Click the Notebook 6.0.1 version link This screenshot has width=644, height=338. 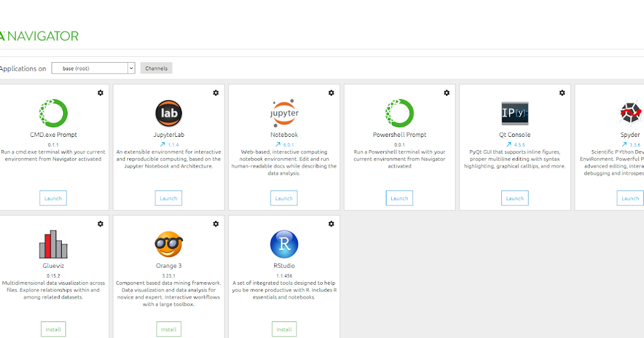(x=284, y=143)
